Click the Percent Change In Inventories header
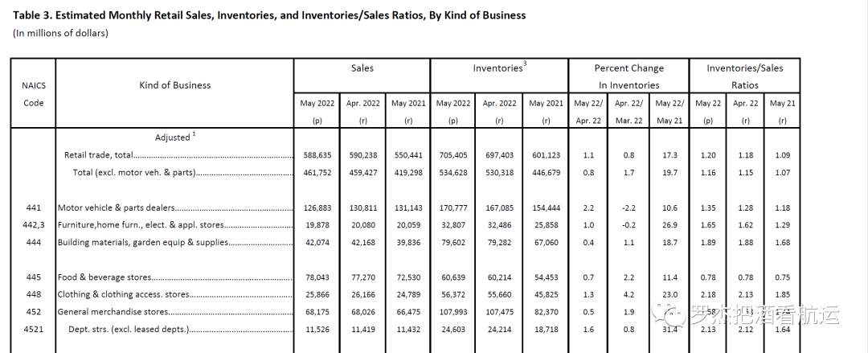The width and height of the screenshot is (868, 353). [x=628, y=76]
